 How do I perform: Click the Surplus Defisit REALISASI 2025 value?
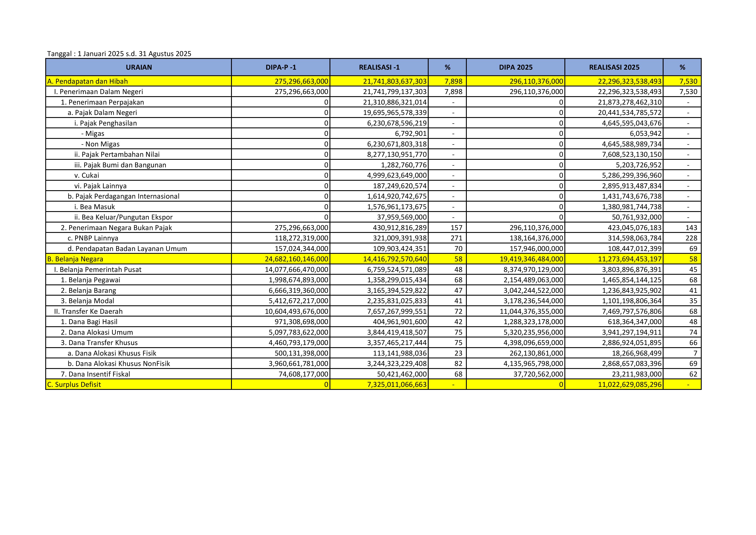click(x=629, y=384)
